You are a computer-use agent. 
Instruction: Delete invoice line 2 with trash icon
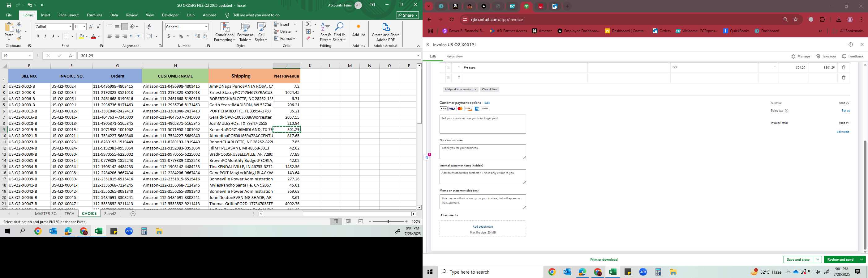tap(844, 78)
